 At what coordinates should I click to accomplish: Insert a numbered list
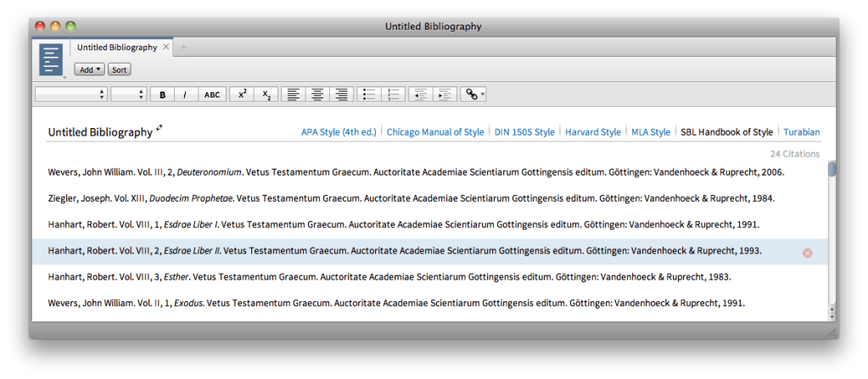(x=392, y=95)
